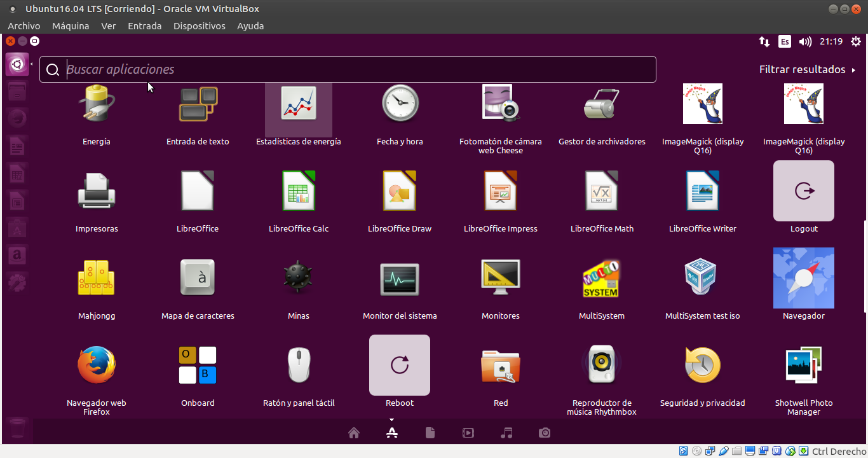Open Fecha y hora settings
Viewport: 868px width, 458px height.
[400, 103]
